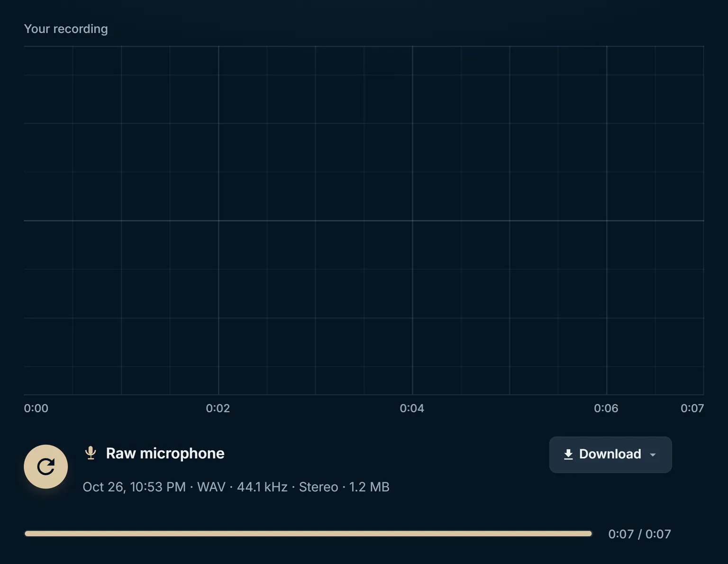Click inside the waveform display area
The image size is (728, 564).
point(364,220)
